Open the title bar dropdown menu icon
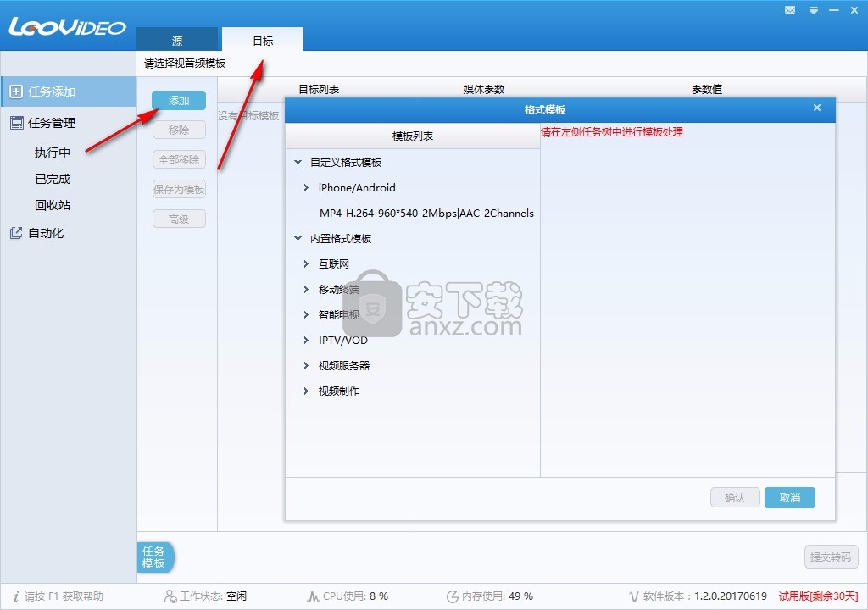This screenshot has width=868, height=610. coord(813,10)
